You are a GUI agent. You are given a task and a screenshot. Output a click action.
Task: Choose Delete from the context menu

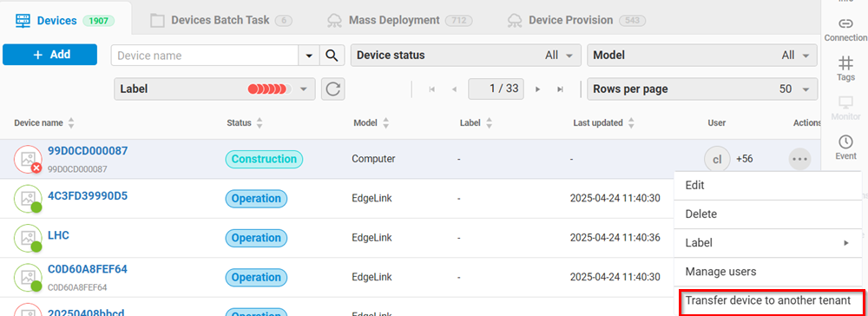[x=767, y=214]
